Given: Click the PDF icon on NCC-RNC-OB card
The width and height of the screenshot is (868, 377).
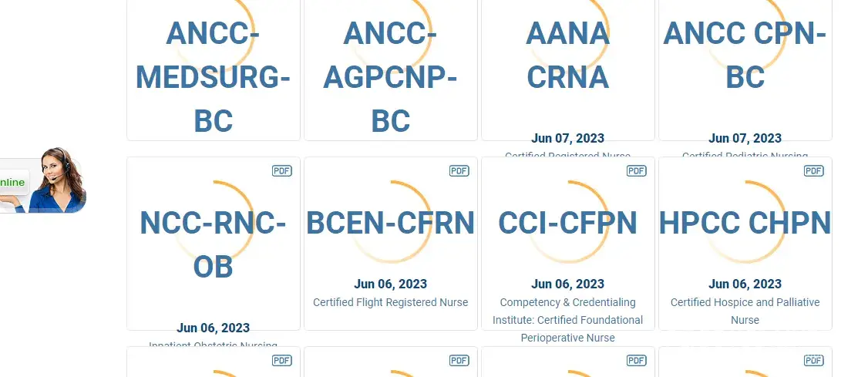Looking at the screenshot, I should pyautogui.click(x=282, y=170).
